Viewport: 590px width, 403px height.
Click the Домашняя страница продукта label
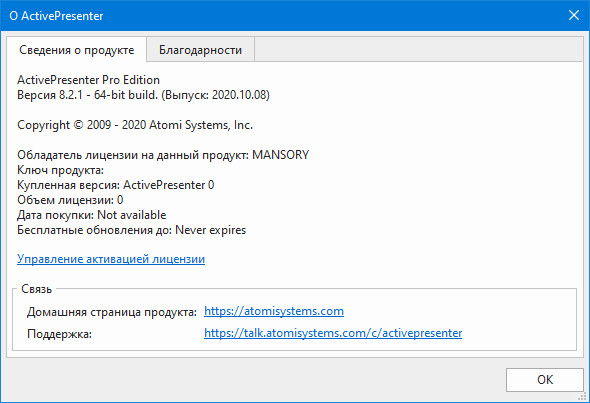click(x=112, y=312)
